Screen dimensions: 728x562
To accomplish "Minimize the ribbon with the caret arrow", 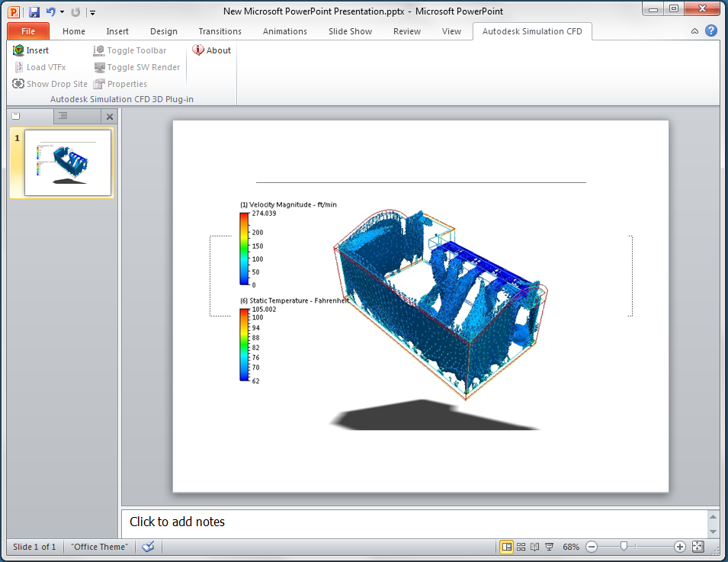I will pos(694,31).
